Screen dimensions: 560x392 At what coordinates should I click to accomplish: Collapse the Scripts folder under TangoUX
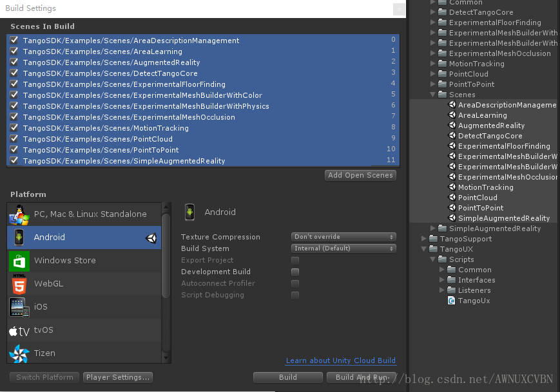432,259
